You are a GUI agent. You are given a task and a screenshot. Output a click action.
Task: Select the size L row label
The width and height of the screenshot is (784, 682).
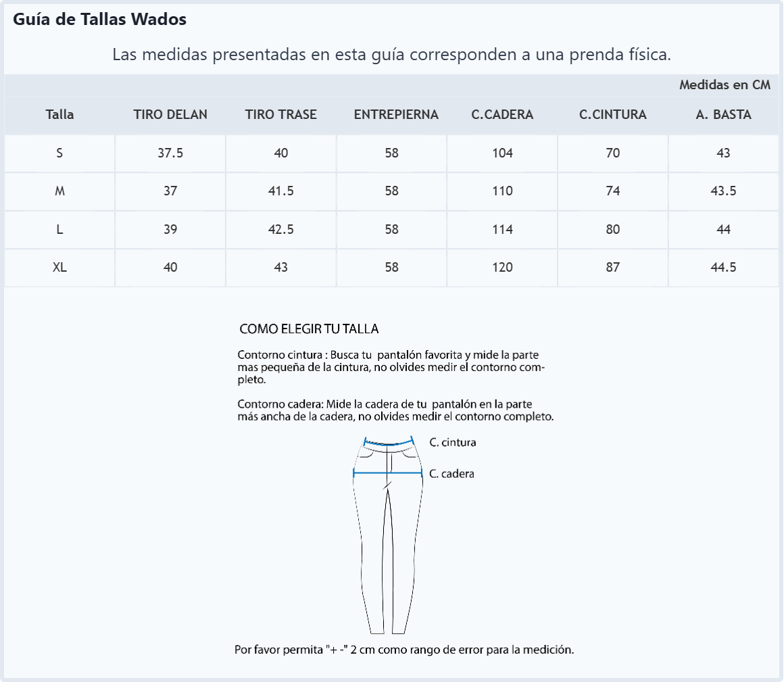pos(59,230)
